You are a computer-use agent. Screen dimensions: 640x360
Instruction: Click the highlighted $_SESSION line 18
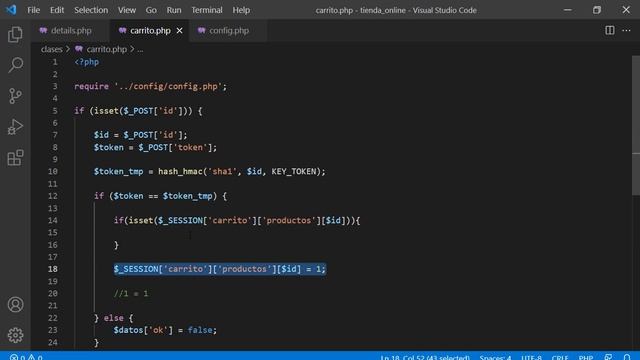(220, 269)
